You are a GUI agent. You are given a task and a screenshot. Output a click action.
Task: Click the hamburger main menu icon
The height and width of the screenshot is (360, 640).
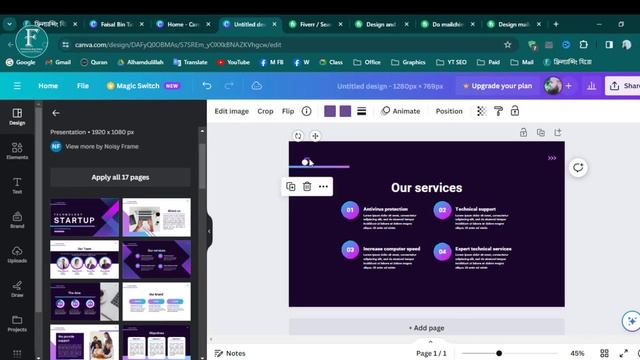click(x=17, y=86)
